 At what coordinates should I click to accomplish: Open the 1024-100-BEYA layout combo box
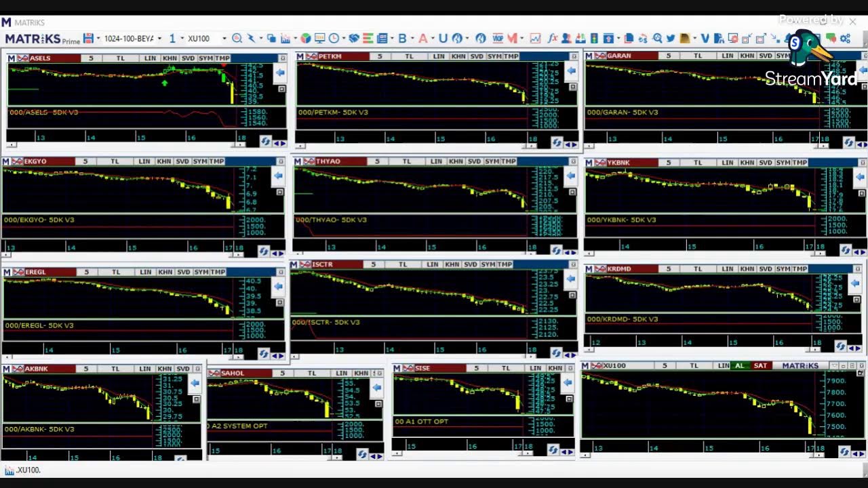(132, 39)
